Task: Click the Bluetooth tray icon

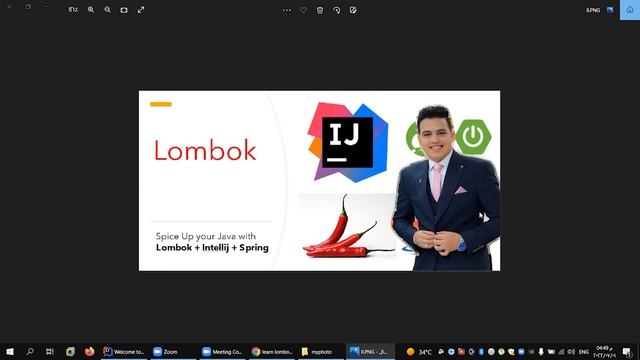Action: pyautogui.click(x=482, y=352)
